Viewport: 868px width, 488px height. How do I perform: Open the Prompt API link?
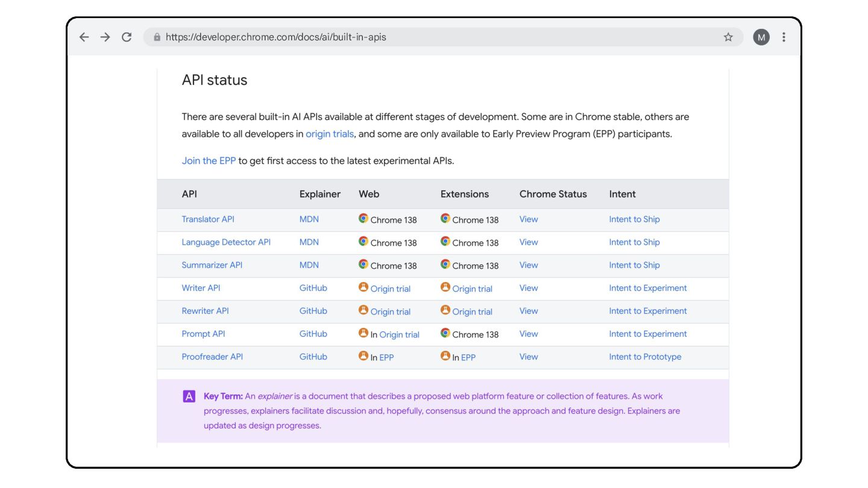tap(204, 334)
